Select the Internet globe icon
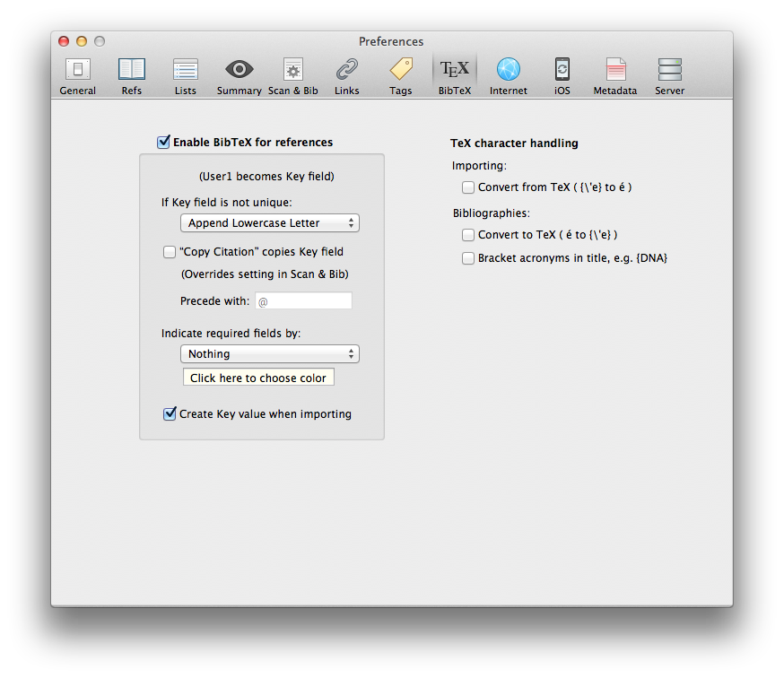Screen dimensions: 784x678 click(508, 75)
